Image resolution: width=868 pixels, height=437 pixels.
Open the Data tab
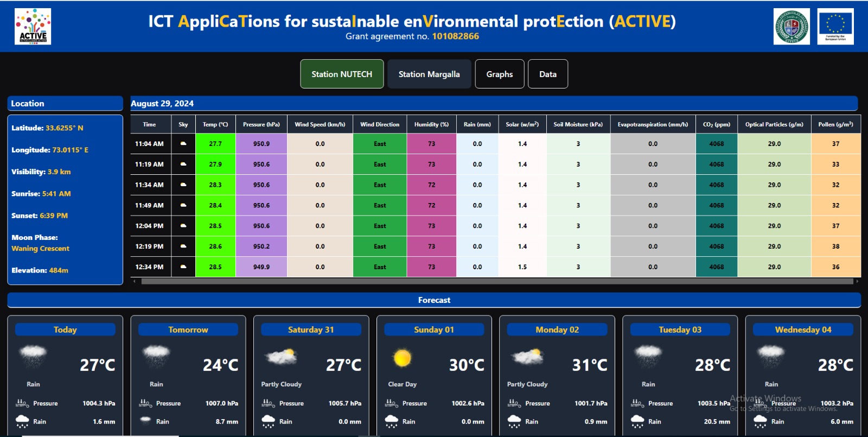pos(547,74)
